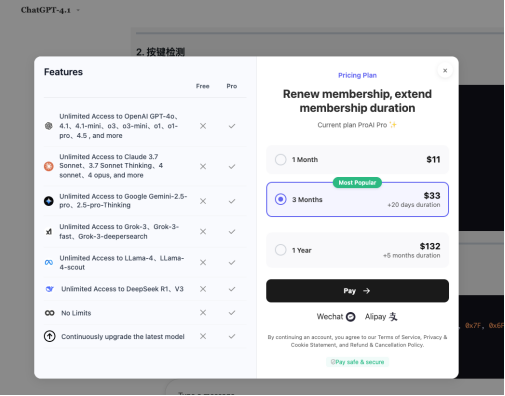Click the infinity No Limits icon
The image size is (505, 396).
[x=50, y=313]
